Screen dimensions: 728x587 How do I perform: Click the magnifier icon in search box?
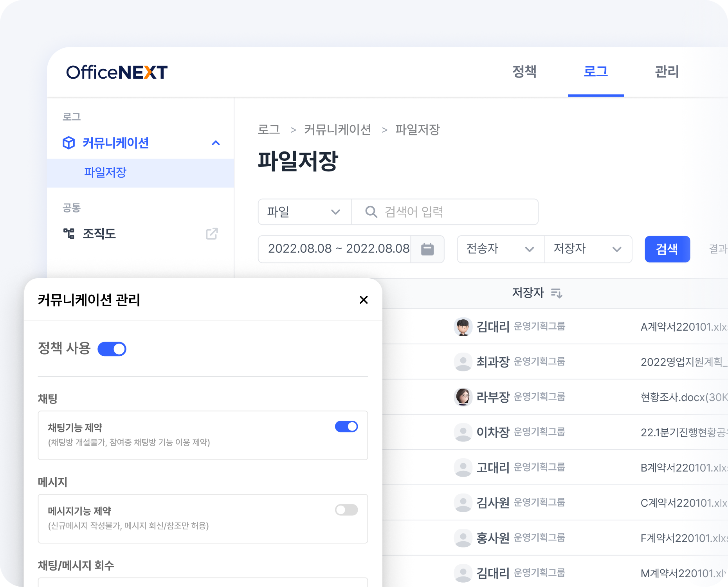371,212
